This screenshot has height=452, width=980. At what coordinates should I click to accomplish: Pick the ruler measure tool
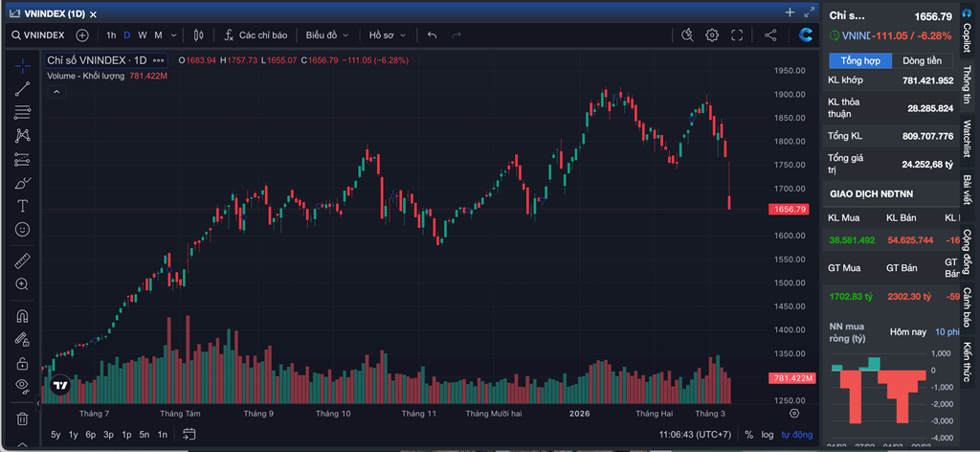[x=22, y=260]
